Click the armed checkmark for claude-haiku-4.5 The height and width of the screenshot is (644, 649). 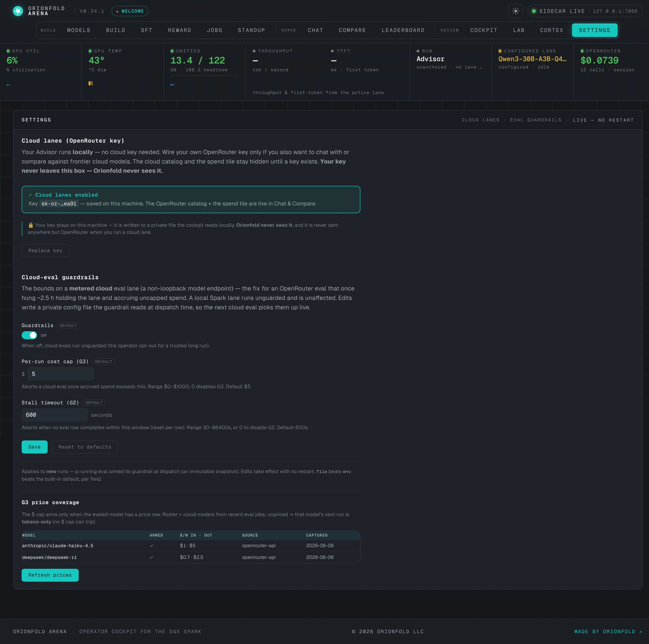151,546
